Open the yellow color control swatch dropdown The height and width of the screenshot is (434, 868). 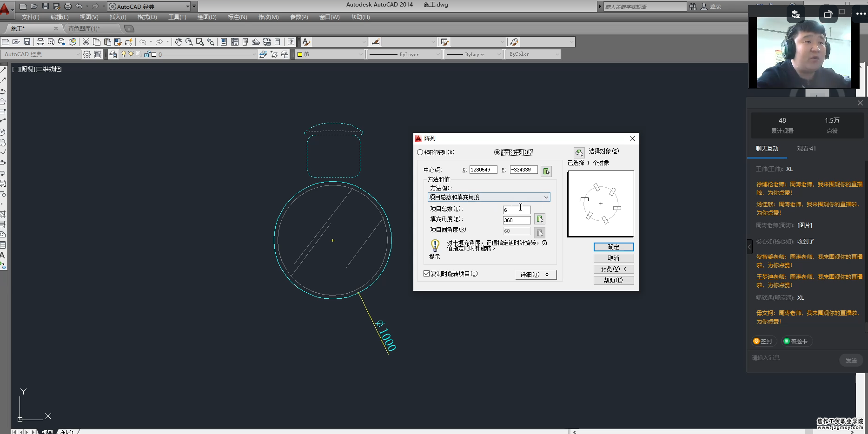click(x=330, y=54)
